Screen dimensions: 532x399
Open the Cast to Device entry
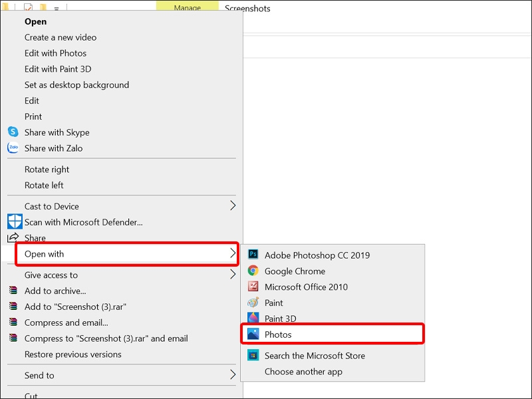[52, 206]
